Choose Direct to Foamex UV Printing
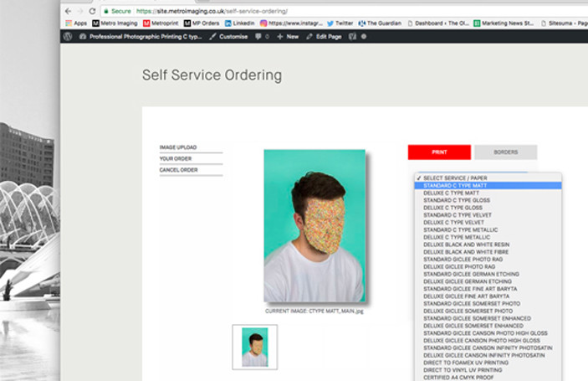 (488, 363)
